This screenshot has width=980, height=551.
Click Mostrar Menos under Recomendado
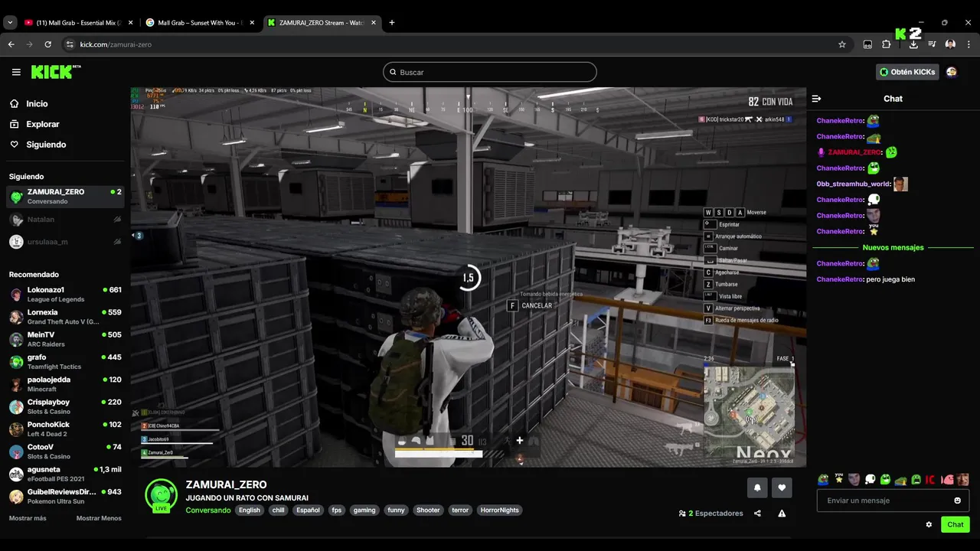(99, 518)
